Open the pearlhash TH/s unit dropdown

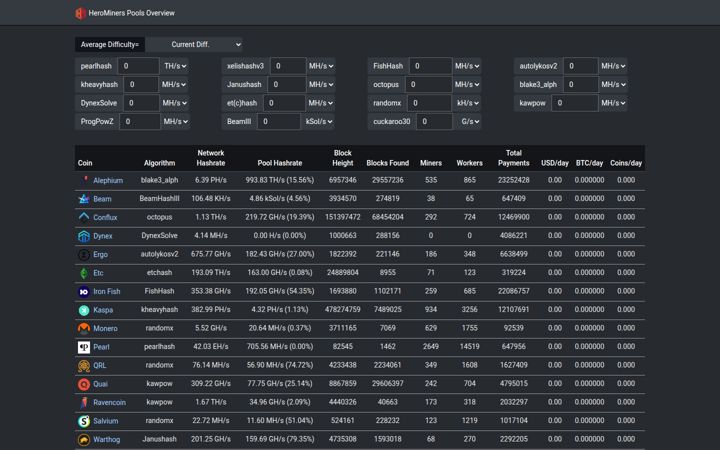[x=175, y=66]
